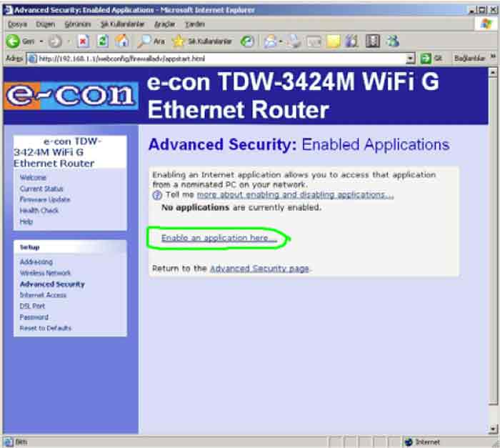Click the green Geri back arrow
500x448 pixels.
tap(14, 41)
